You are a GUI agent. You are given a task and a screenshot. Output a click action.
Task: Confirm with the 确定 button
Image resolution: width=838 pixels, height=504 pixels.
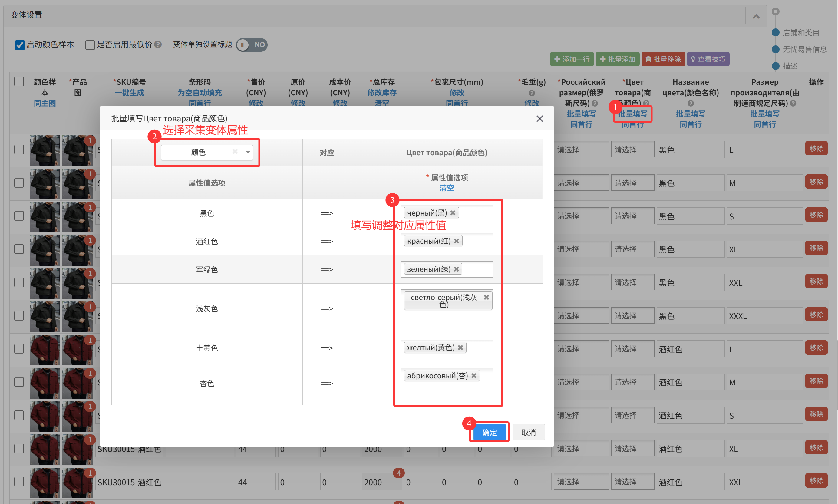pyautogui.click(x=489, y=432)
